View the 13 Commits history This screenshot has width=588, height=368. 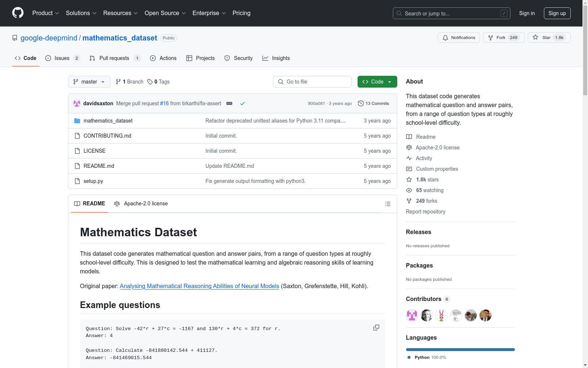tap(373, 103)
